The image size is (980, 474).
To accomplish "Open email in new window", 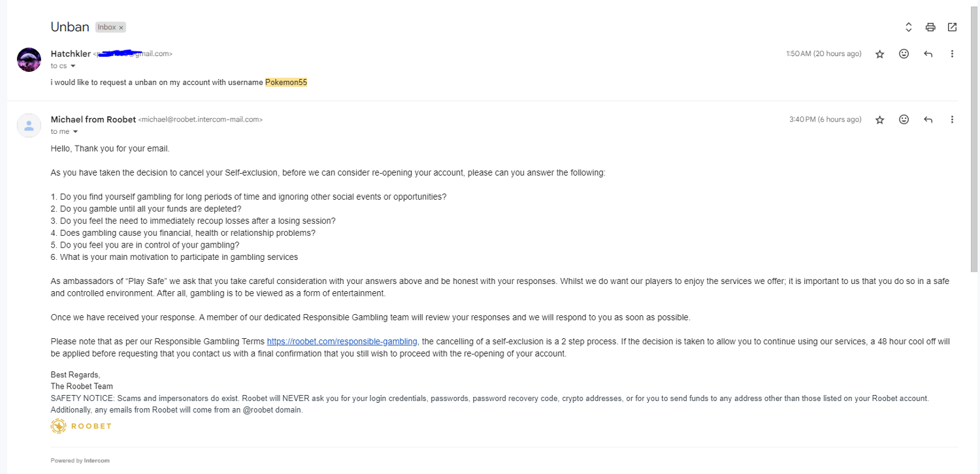I will point(952,27).
